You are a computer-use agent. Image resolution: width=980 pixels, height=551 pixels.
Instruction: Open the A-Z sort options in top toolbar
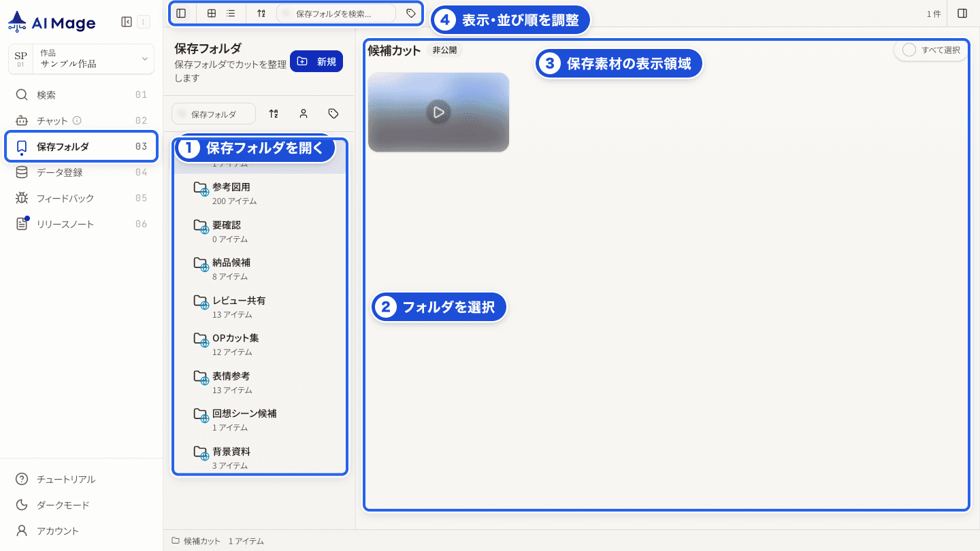261,13
